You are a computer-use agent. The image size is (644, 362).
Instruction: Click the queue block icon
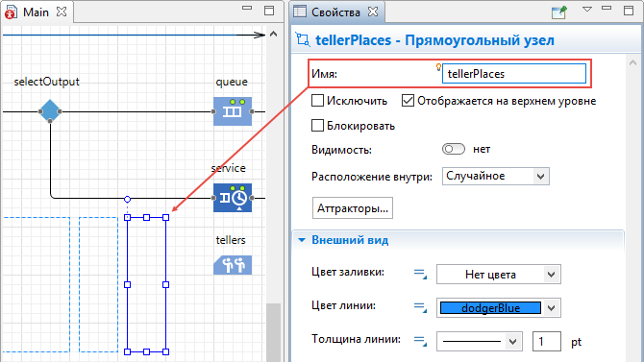coord(233,111)
